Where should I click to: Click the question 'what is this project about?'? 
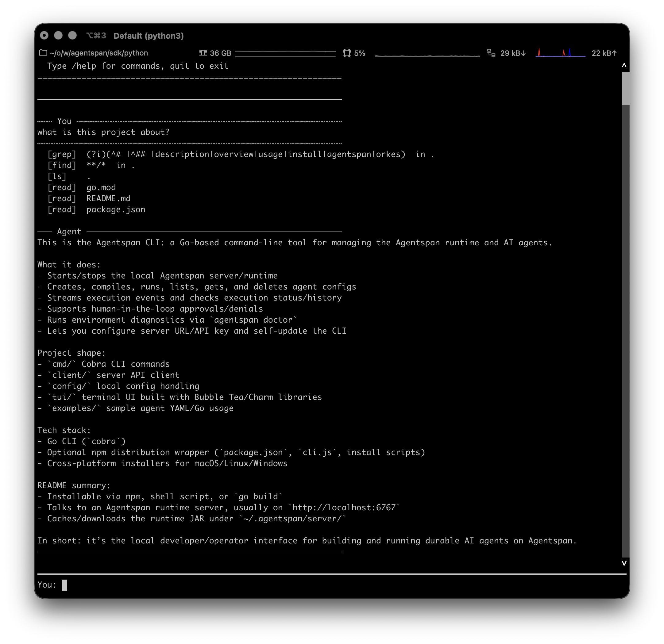pyautogui.click(x=103, y=132)
